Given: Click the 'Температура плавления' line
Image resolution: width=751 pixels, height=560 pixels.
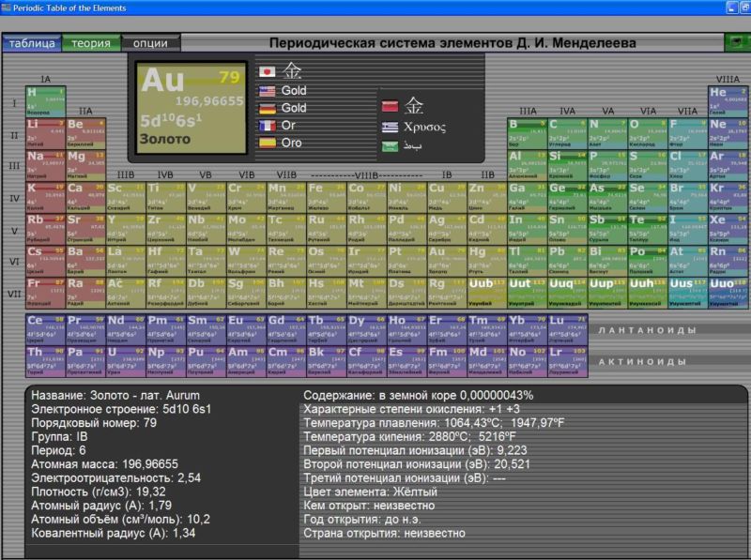Looking at the screenshot, I should (434, 423).
